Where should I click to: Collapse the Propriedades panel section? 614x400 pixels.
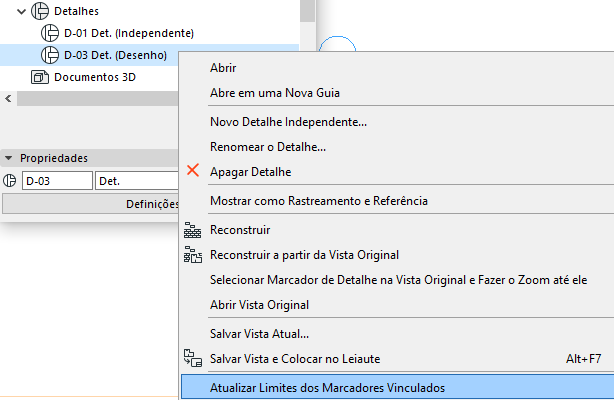(x=9, y=158)
